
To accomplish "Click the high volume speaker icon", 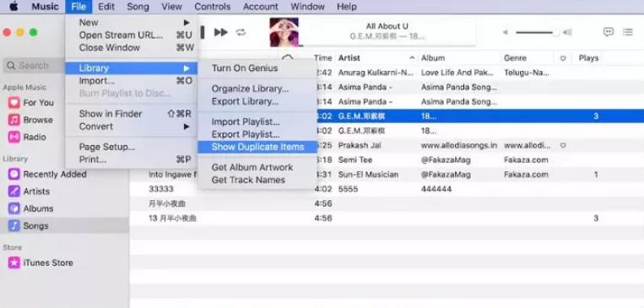I will tap(567, 32).
